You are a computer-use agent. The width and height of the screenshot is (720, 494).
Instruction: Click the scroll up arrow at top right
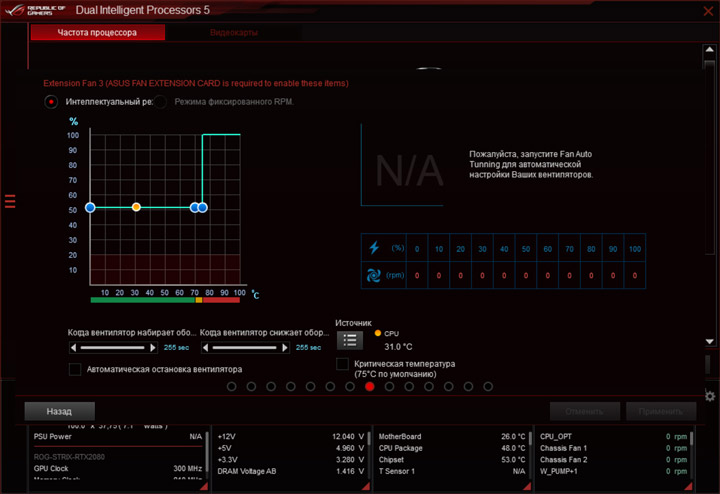[709, 50]
